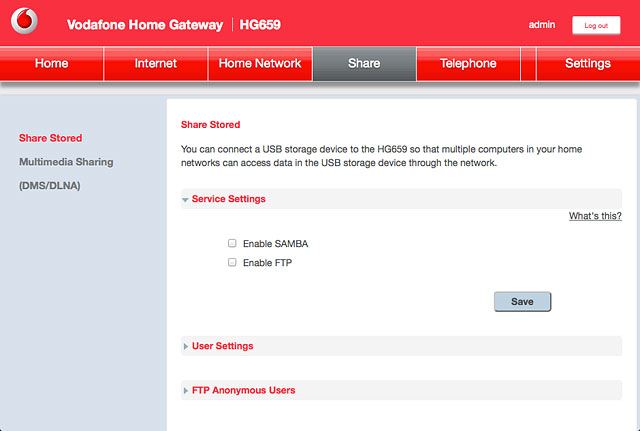Click the Share Stored page heading

210,125
